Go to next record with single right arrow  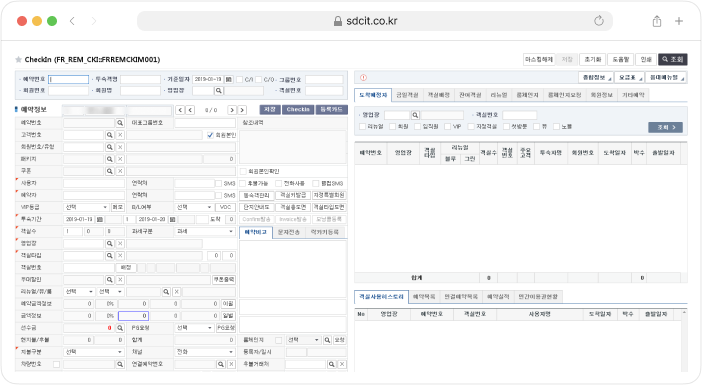[x=232, y=110]
